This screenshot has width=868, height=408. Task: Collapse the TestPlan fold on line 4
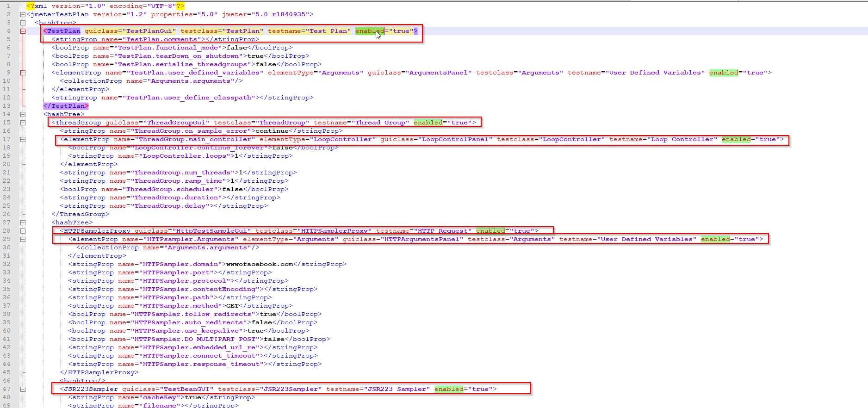23,31
